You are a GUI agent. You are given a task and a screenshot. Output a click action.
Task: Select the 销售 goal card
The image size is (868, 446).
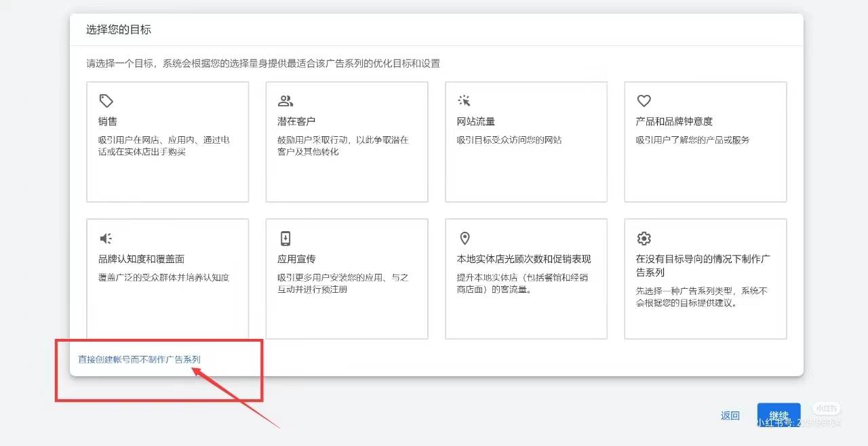[167, 142]
